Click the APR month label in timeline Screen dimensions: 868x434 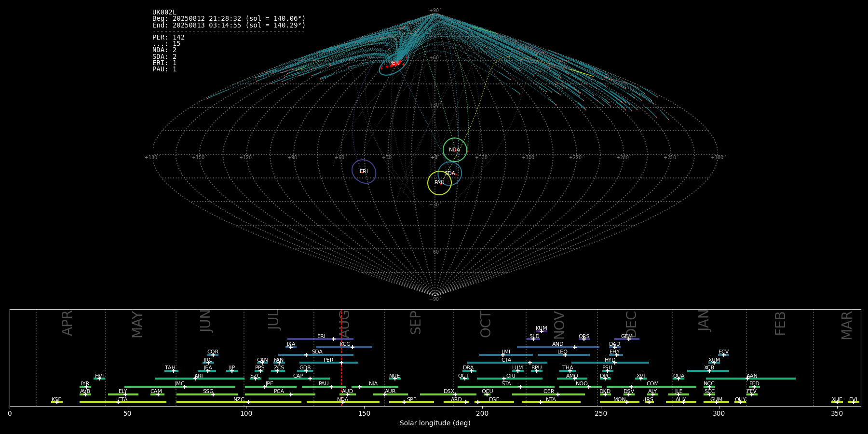(67, 323)
